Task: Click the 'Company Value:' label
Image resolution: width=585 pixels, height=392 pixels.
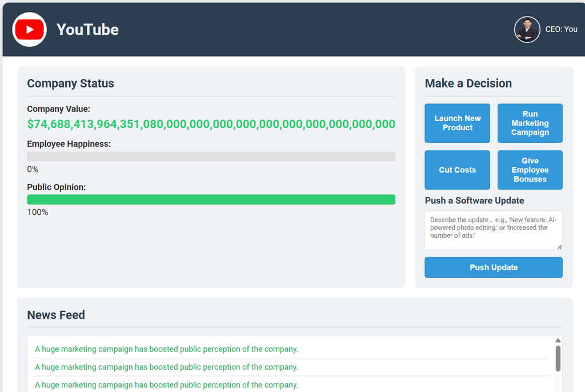Action: [x=59, y=109]
